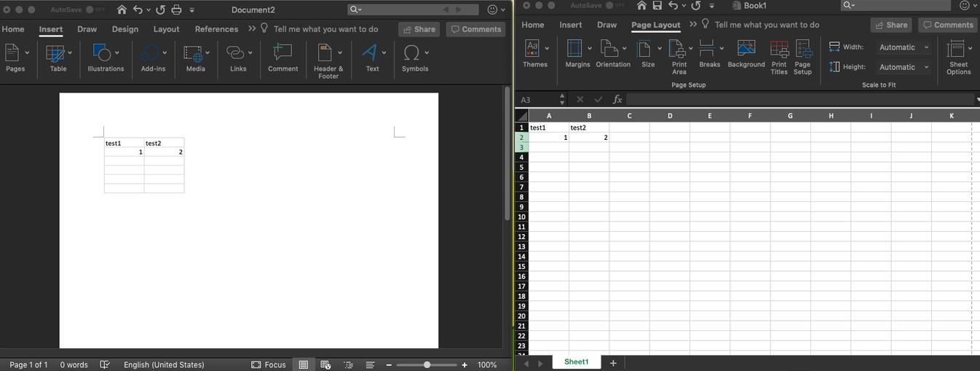The width and height of the screenshot is (980, 371).
Task: Open the Pages group in Word ribbon
Action: pos(15,58)
